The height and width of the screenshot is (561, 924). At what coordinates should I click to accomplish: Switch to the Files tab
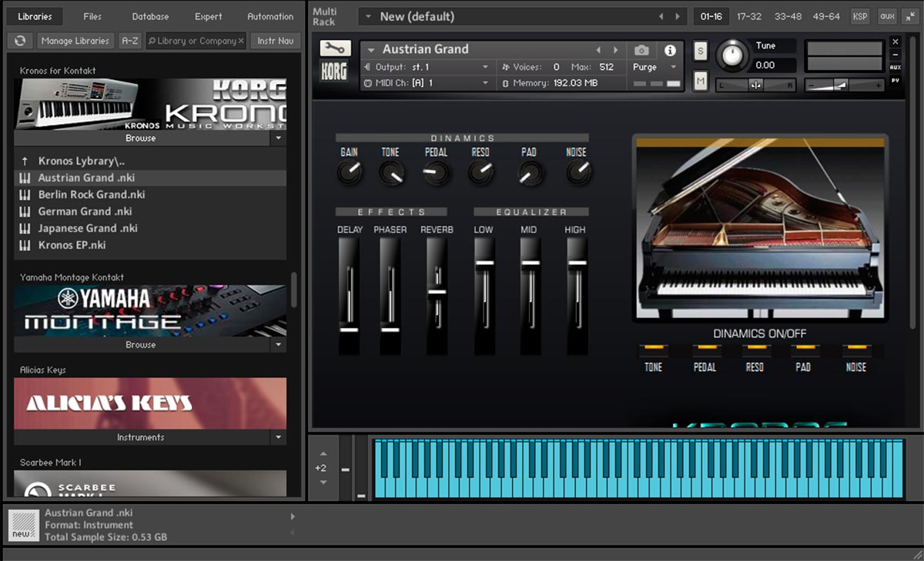pyautogui.click(x=92, y=16)
